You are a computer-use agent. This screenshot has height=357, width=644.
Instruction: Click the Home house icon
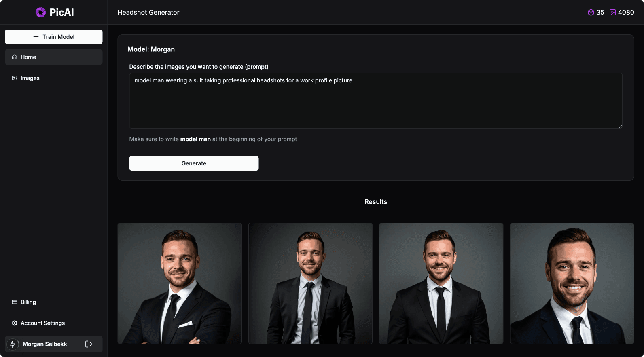pos(15,57)
